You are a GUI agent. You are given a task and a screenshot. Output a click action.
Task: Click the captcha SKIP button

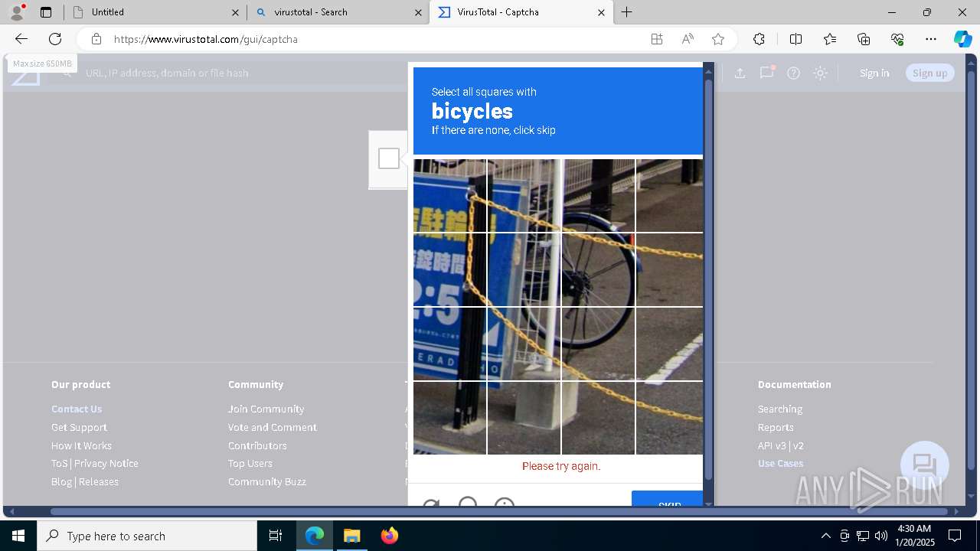click(668, 500)
